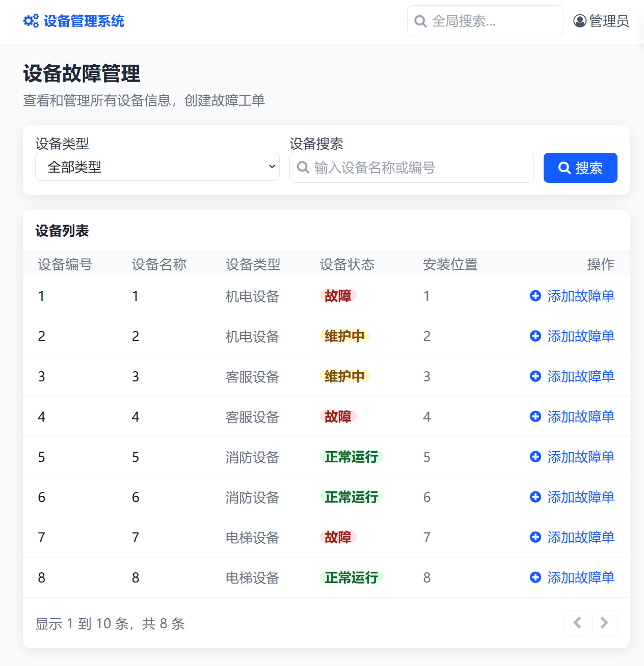Click 客服设备 type cell in row 4
The image size is (644, 666).
click(x=253, y=417)
